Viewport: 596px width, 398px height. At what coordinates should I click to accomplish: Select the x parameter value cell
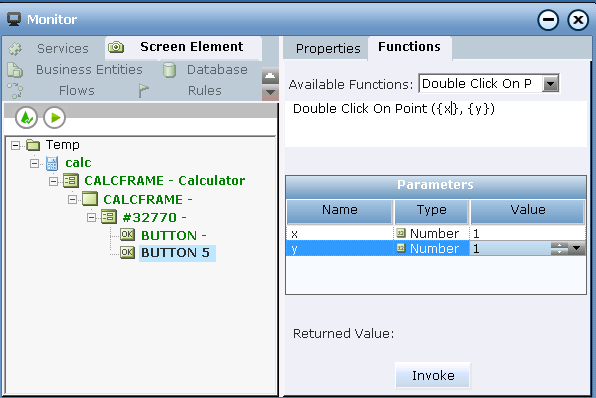528,233
